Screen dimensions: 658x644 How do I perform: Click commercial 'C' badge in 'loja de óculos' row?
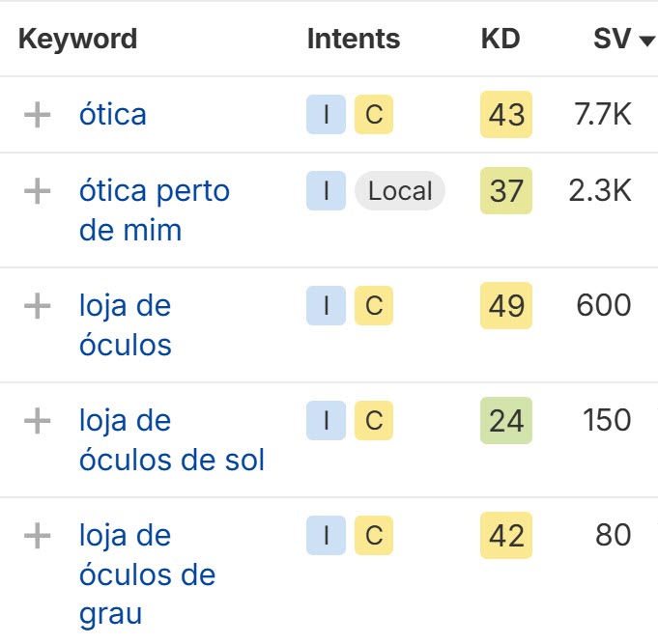374,306
